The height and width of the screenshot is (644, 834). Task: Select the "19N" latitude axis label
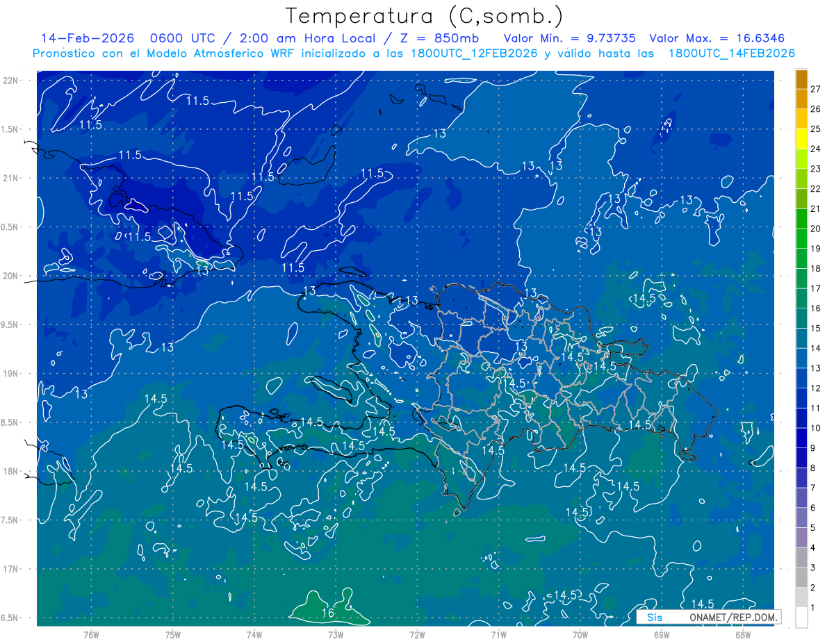click(x=10, y=374)
